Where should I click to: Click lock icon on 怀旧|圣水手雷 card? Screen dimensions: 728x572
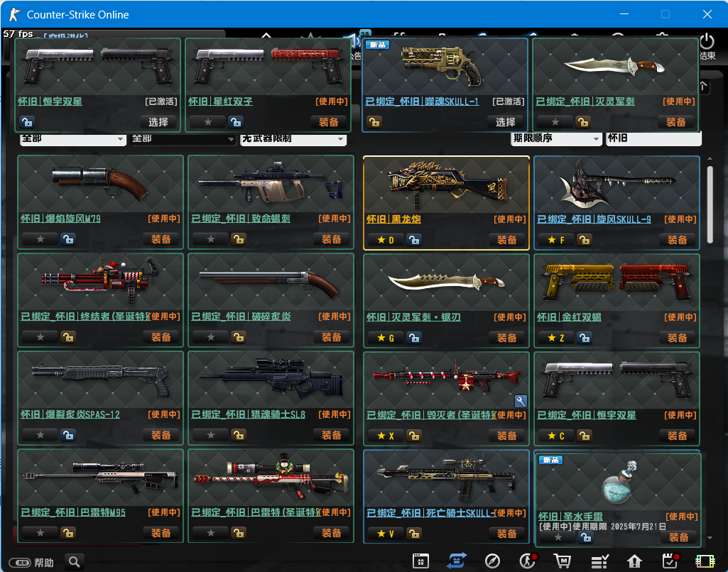(x=586, y=537)
